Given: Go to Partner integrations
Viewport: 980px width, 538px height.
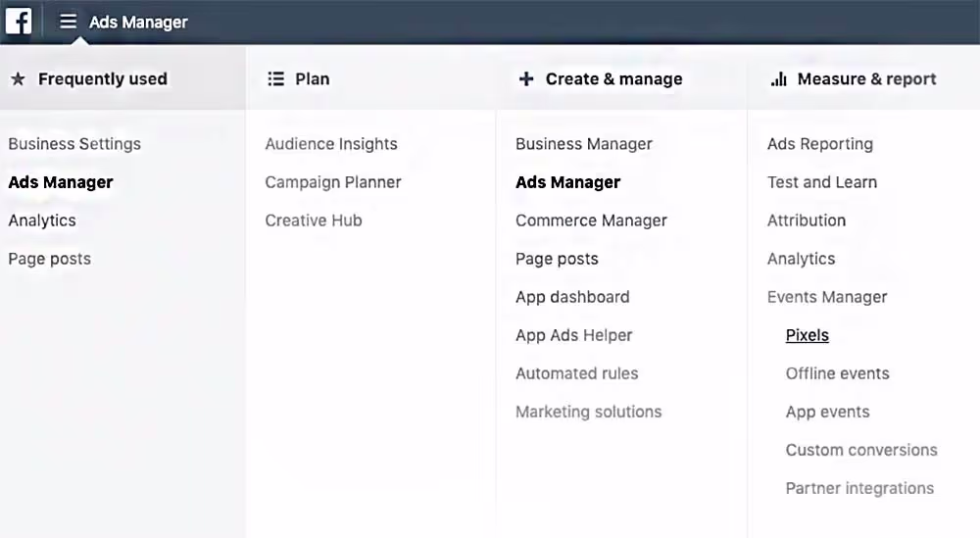Looking at the screenshot, I should pos(859,488).
